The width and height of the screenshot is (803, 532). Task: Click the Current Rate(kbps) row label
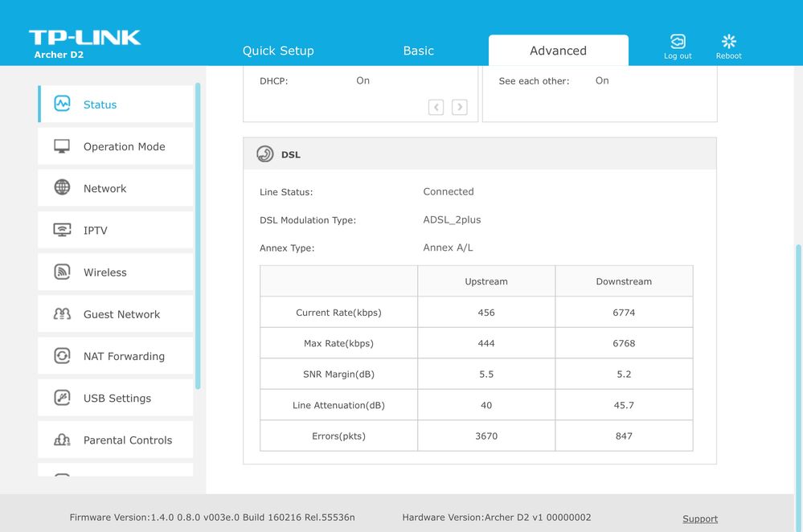(x=338, y=313)
